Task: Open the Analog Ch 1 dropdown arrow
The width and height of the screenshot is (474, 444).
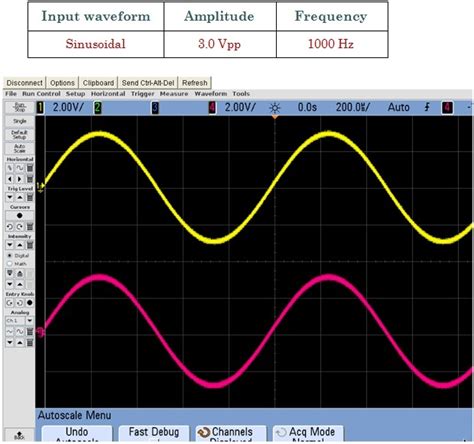Action: click(30, 320)
